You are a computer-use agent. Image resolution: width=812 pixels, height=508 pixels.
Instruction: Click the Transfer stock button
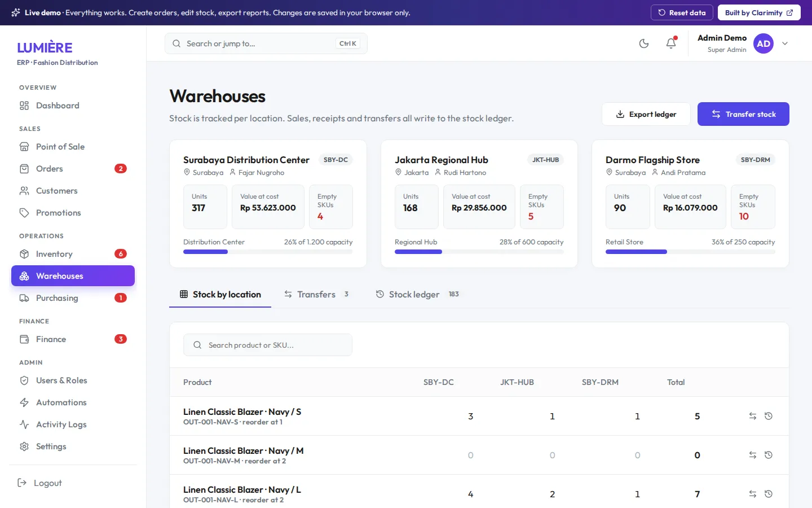(x=743, y=114)
